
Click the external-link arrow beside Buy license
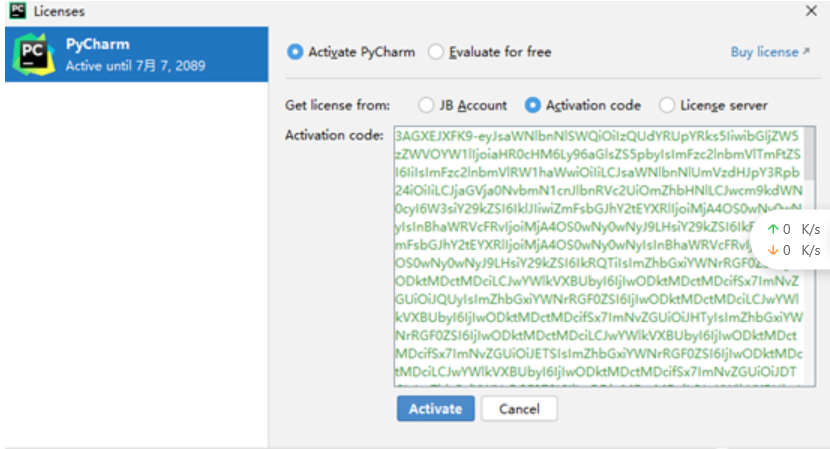(806, 52)
